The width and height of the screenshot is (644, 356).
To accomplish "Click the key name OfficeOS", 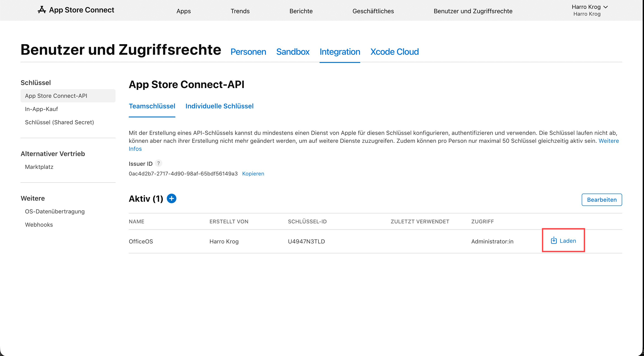I will (141, 241).
